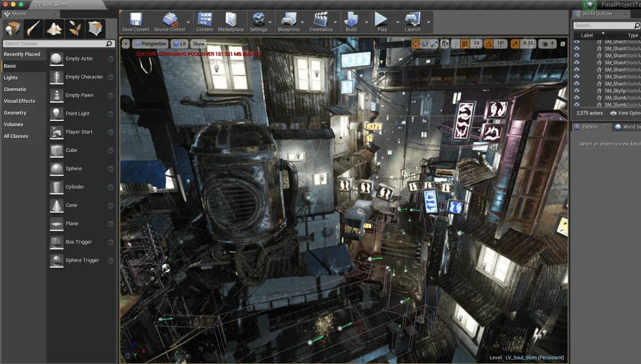Screen dimensions: 641x364
Task: Toggle eye icon of fourth SM_Shant row
Action: coord(577,62)
